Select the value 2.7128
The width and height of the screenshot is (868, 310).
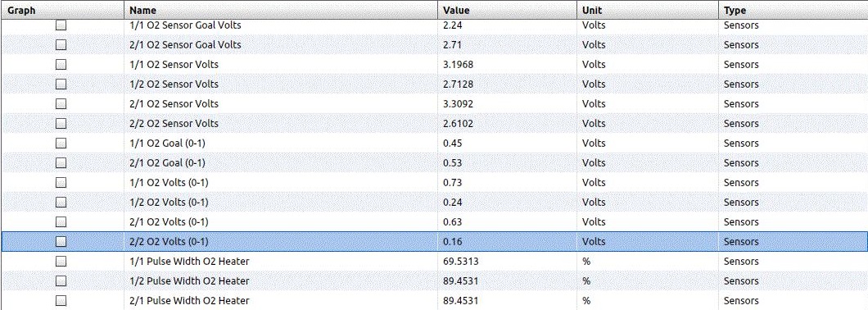[458, 84]
